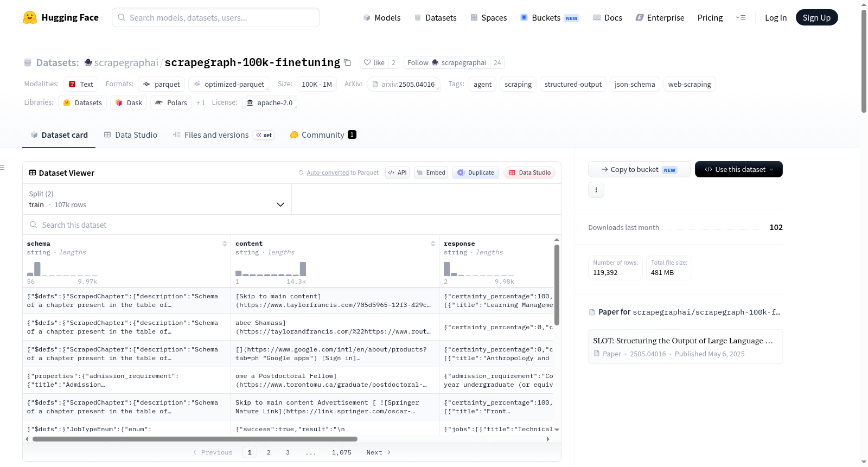Open the more navigation menu icon

pyautogui.click(x=741, y=17)
